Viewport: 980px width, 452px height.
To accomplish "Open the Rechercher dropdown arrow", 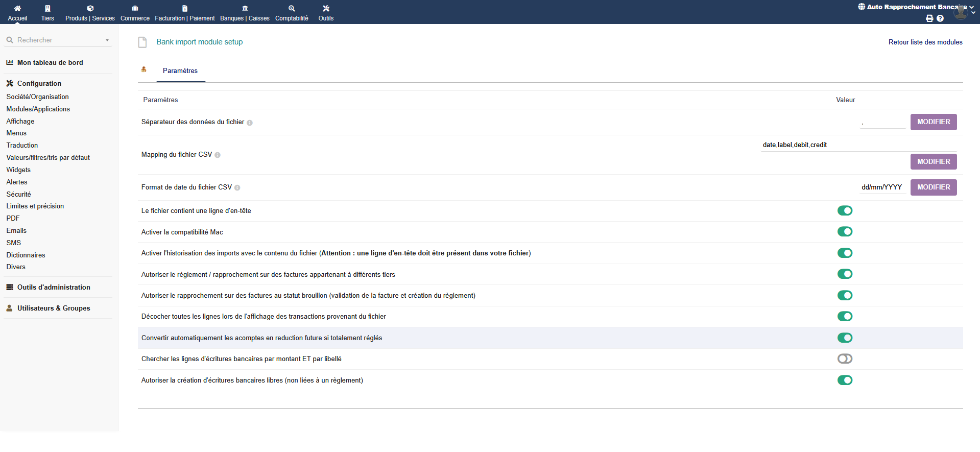I will click(107, 40).
